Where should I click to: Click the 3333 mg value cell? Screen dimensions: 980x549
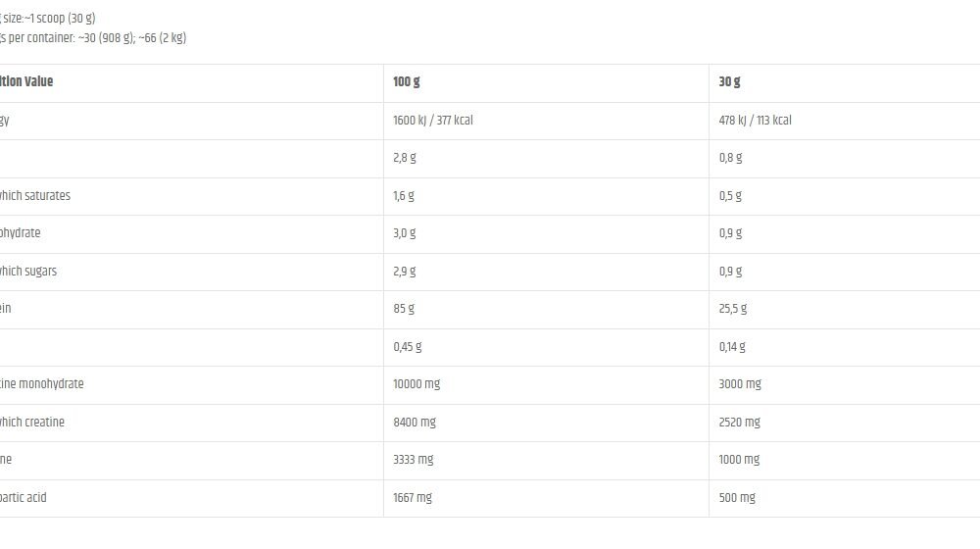[x=413, y=460]
